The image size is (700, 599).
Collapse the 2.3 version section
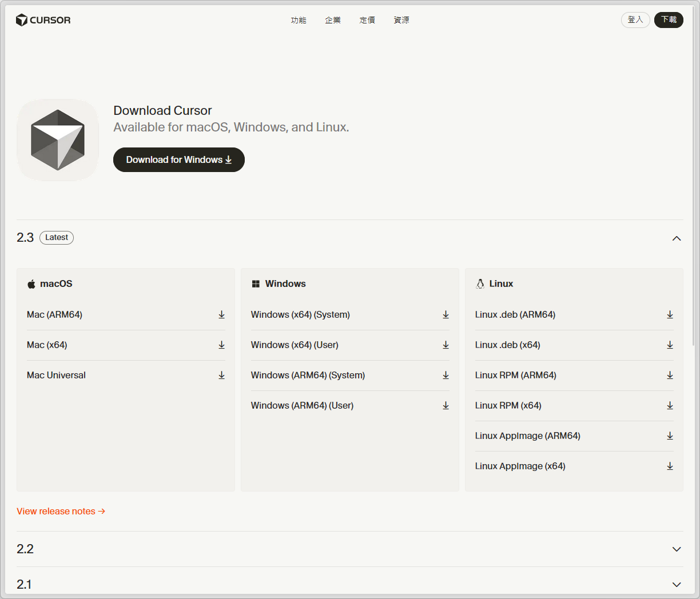coord(677,238)
